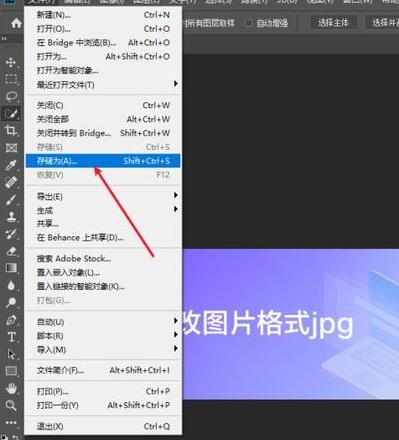Select the History Brush tool
The width and height of the screenshot is (399, 440).
tap(11, 234)
